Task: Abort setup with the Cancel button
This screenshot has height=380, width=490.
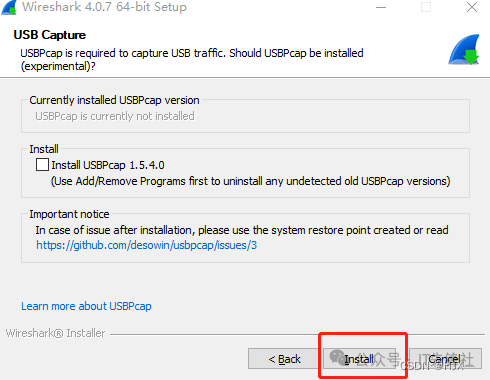Action: point(445,359)
